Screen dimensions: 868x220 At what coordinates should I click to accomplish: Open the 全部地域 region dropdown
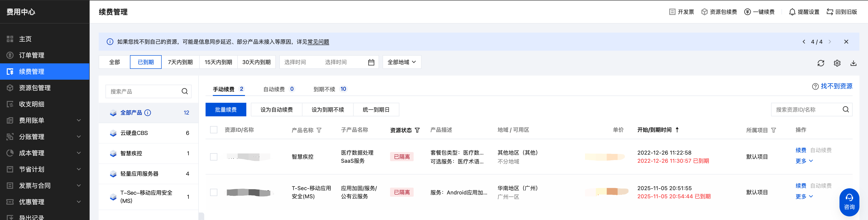coord(402,62)
